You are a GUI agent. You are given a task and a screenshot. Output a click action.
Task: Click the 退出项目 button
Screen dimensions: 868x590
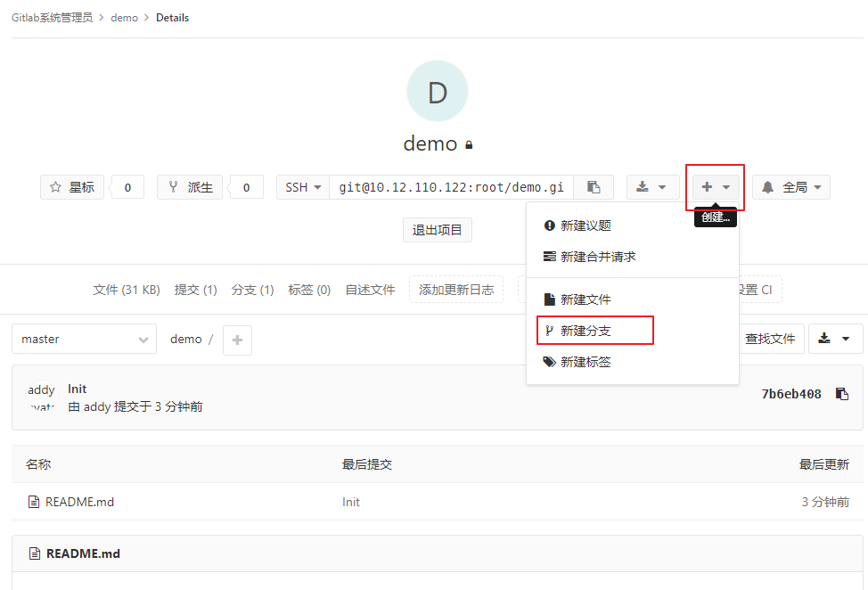pyautogui.click(x=437, y=230)
